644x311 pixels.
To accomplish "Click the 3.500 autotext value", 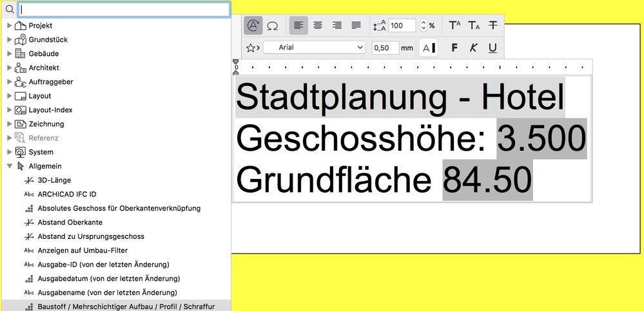I will pyautogui.click(x=542, y=138).
